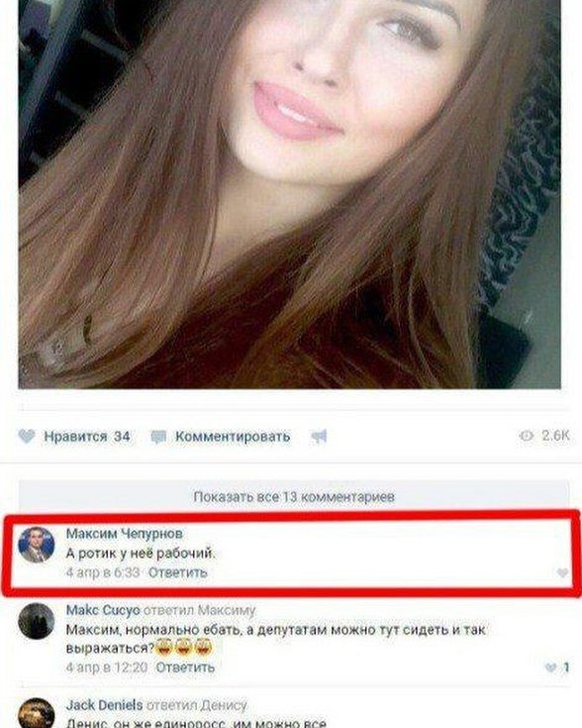Open the Jack Deniels avatar
This screenshot has height=728, width=582.
[37, 713]
